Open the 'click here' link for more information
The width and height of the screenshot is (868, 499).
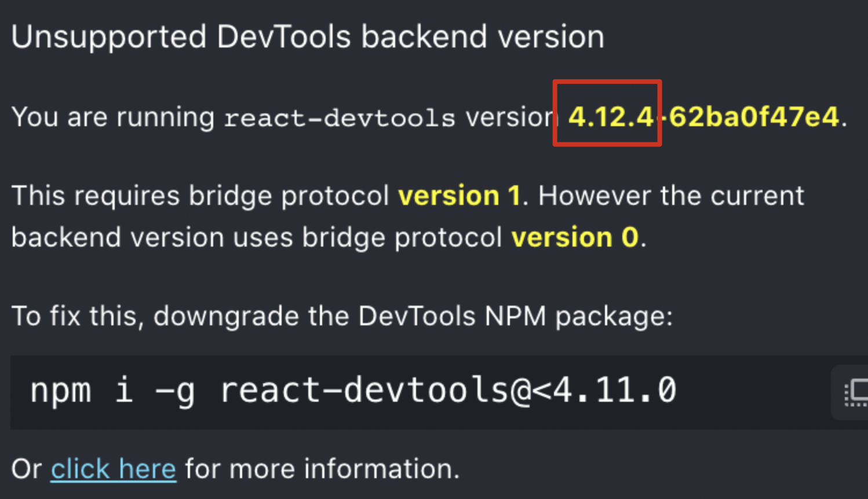pos(112,468)
